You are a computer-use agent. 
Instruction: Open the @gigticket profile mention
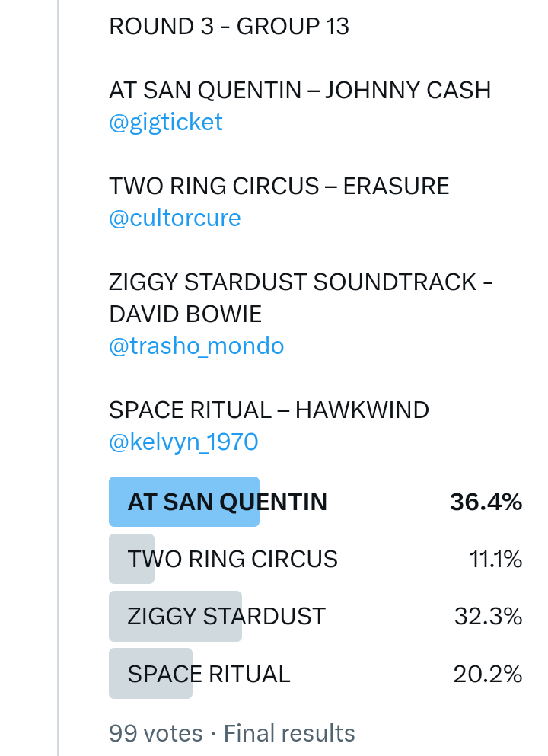(x=166, y=123)
